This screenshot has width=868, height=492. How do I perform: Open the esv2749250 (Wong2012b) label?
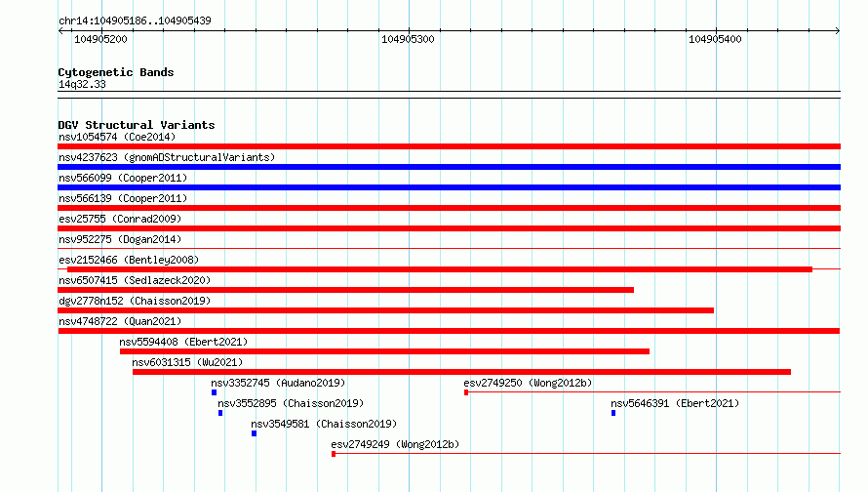click(x=528, y=383)
